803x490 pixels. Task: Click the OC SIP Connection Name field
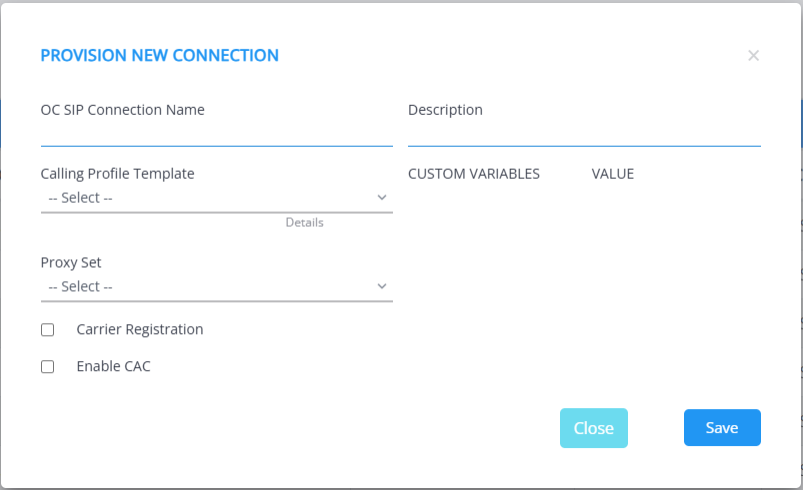click(216, 134)
